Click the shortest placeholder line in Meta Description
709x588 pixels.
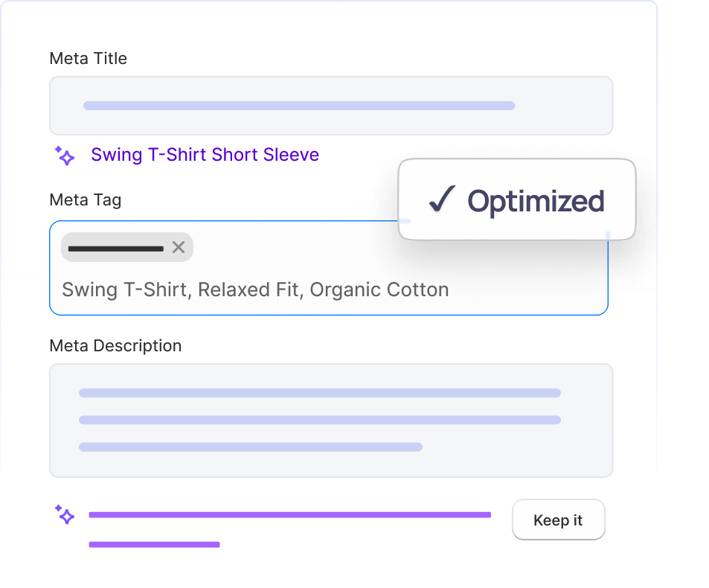pos(251,447)
